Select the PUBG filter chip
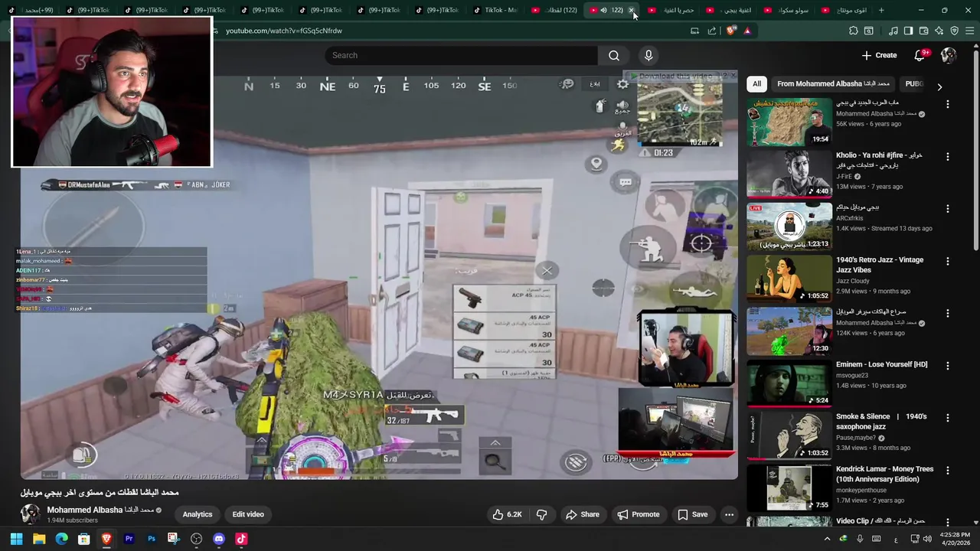980x551 pixels. [x=914, y=84]
